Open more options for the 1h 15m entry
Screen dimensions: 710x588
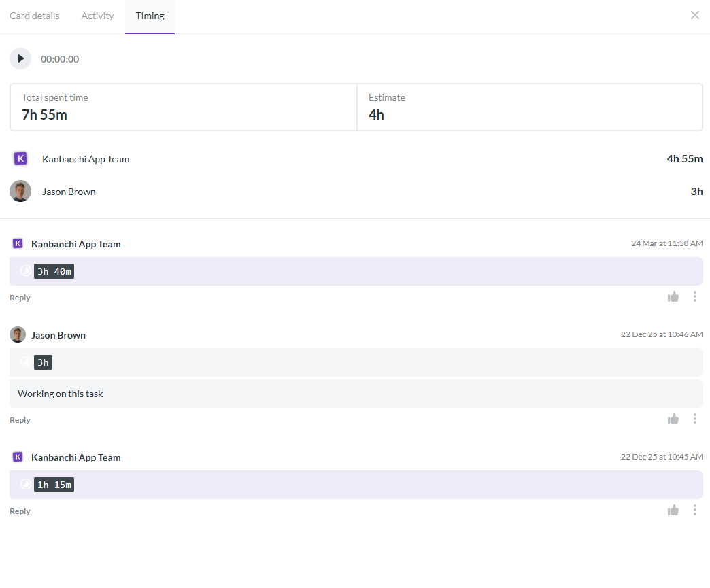[x=694, y=511]
